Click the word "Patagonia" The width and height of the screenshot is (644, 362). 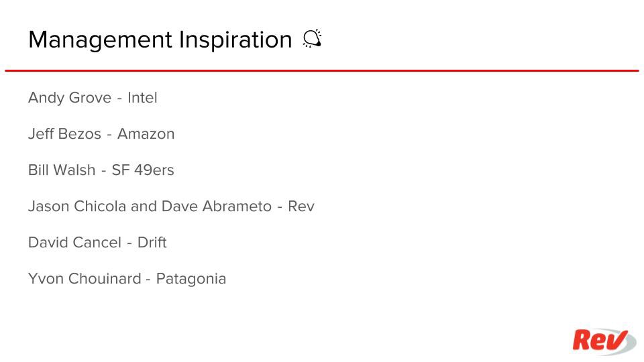coord(191,279)
